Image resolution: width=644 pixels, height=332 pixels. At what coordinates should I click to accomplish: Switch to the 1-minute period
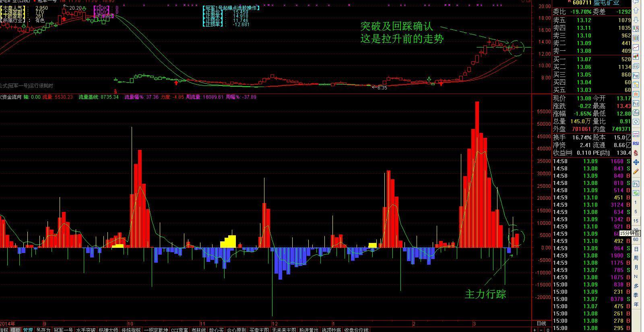tap(636, 202)
